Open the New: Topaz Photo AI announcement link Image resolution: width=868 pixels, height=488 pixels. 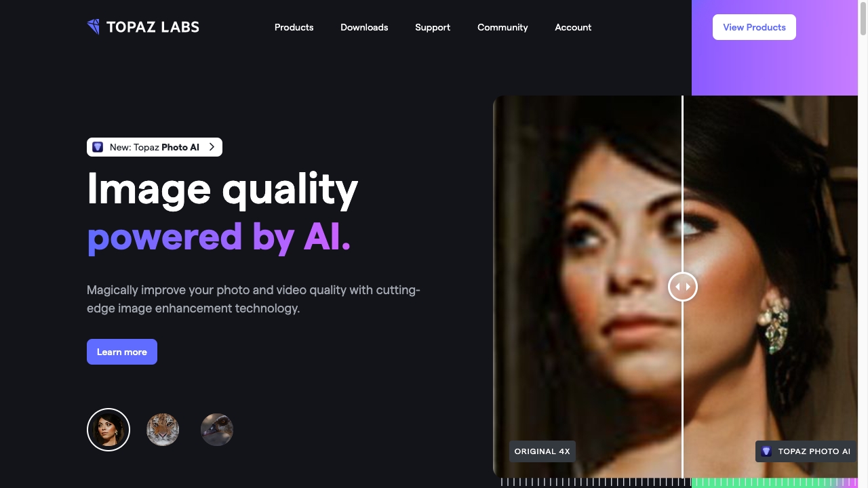[155, 147]
